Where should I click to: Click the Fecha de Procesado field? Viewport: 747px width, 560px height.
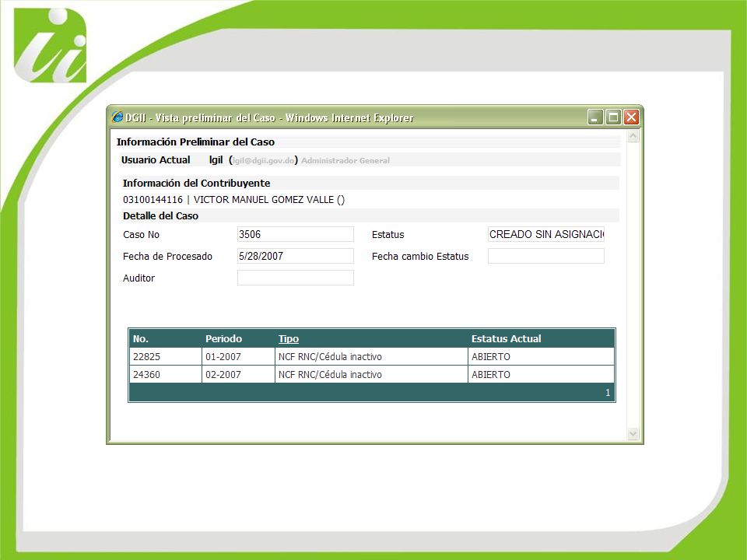(x=296, y=256)
